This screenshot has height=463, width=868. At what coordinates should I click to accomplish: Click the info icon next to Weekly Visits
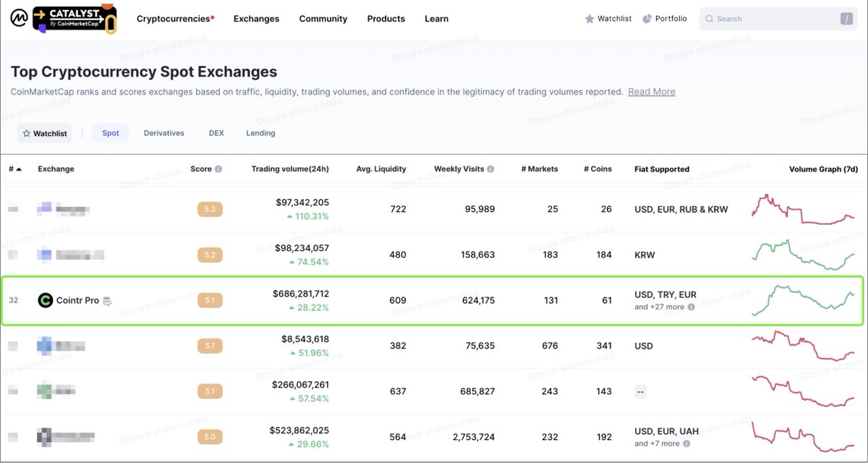(490, 169)
